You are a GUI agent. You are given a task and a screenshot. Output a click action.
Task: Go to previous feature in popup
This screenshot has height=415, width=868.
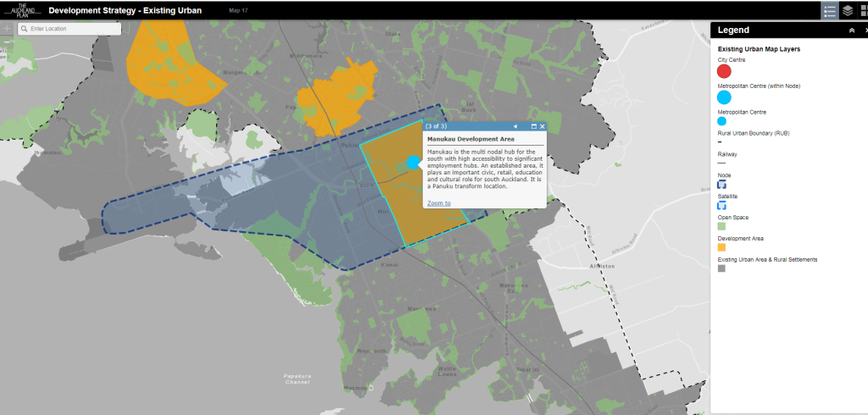click(x=515, y=126)
